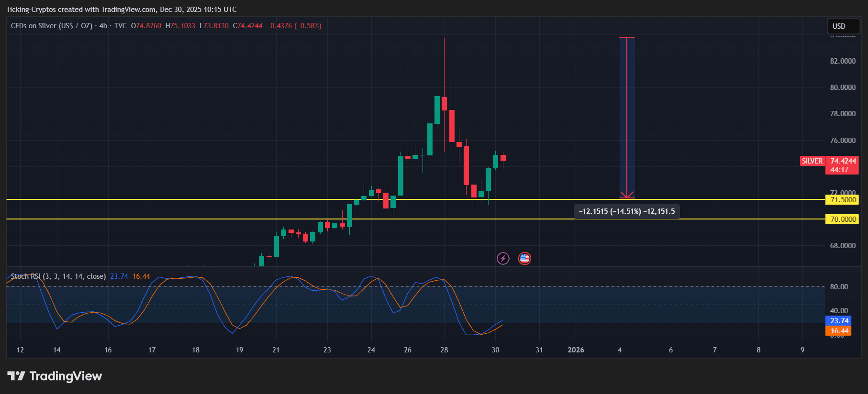Click the 28 date label on time axis
The height and width of the screenshot is (394, 868).
[444, 350]
